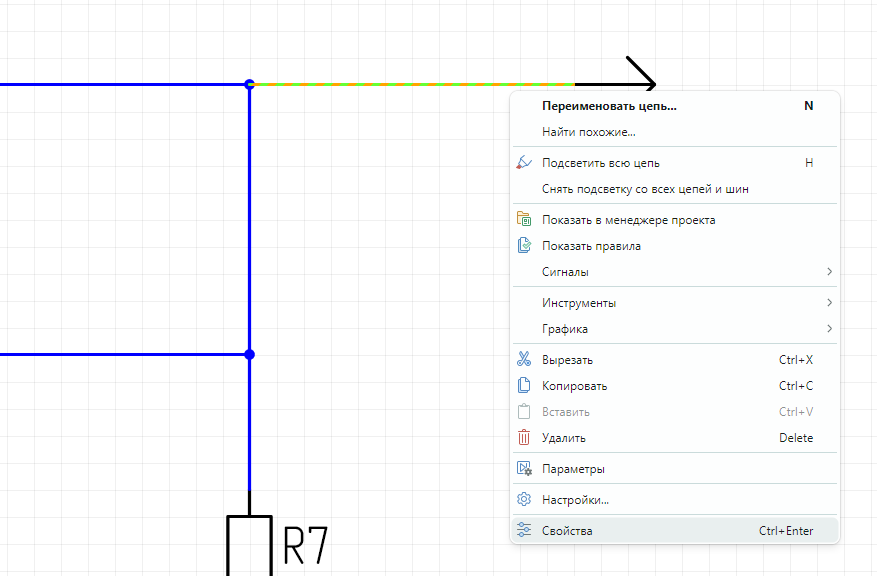Select the lower horizontal blue wire
Viewport: 877px width, 576px height.
[123, 355]
